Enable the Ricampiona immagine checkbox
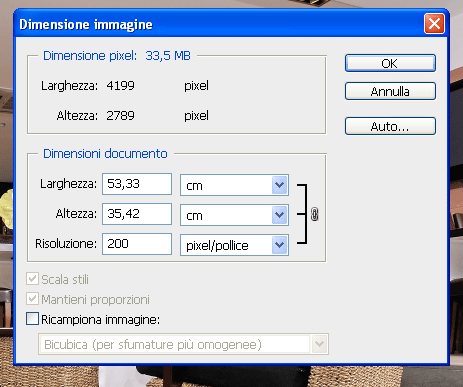Screen dimensions: 463x387 32,319
